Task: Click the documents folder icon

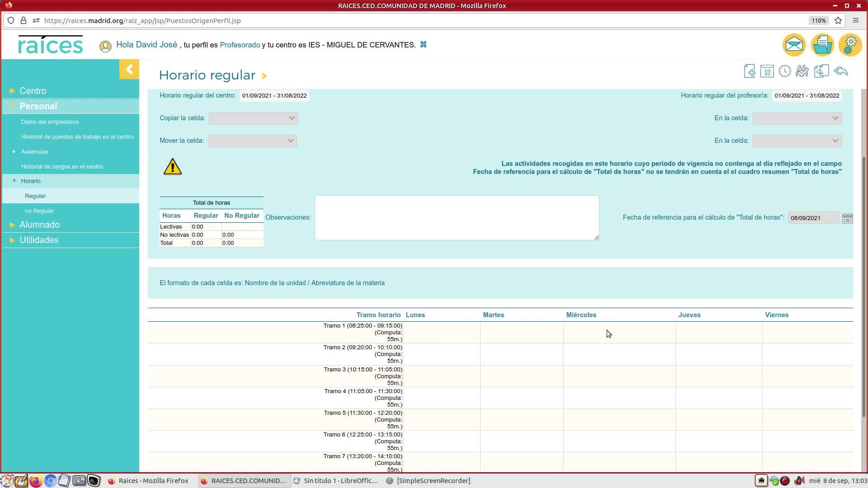Action: pos(822,45)
